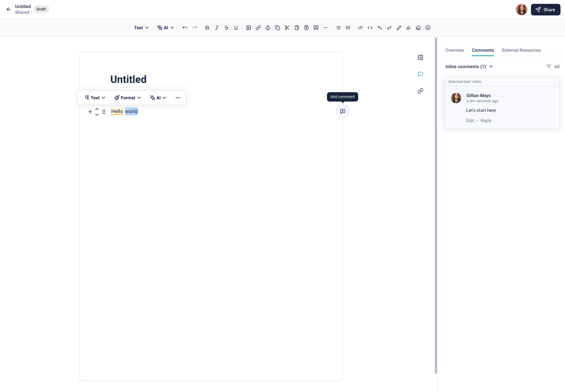This screenshot has height=392, width=565.
Task: Cut the selection with the scissors icon
Action: pos(287,28)
